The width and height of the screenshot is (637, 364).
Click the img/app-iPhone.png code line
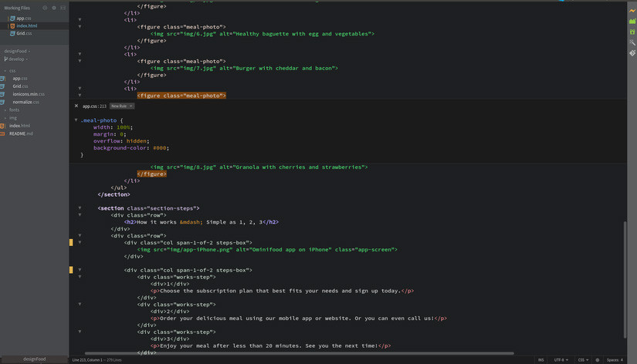click(267, 250)
